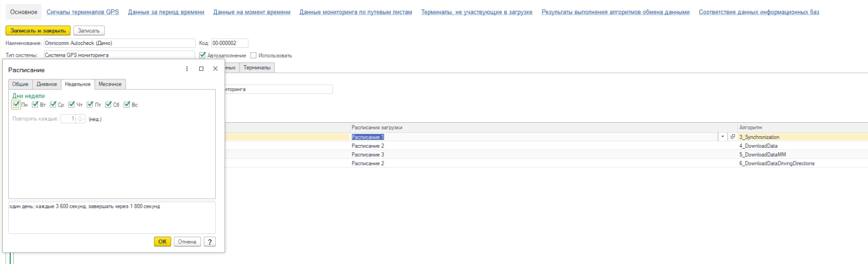The image size is (868, 264).
Task: Click the Расписания загрузки column header
Action: point(543,127)
